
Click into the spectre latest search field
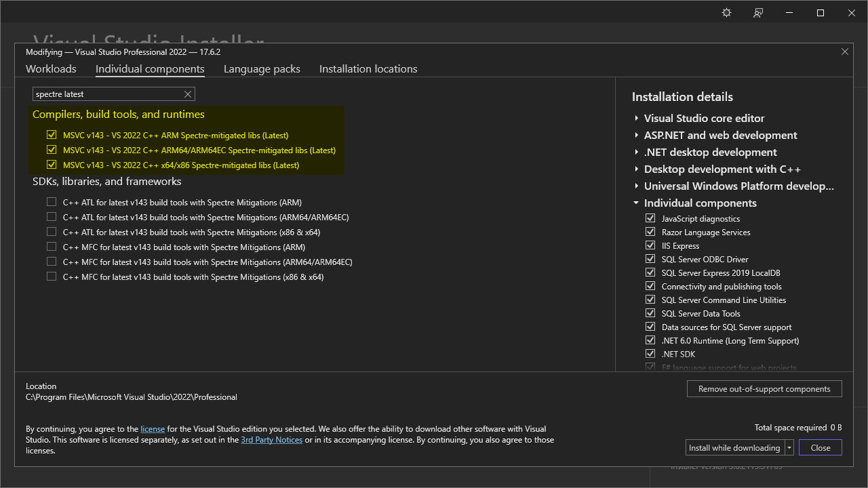[x=107, y=94]
